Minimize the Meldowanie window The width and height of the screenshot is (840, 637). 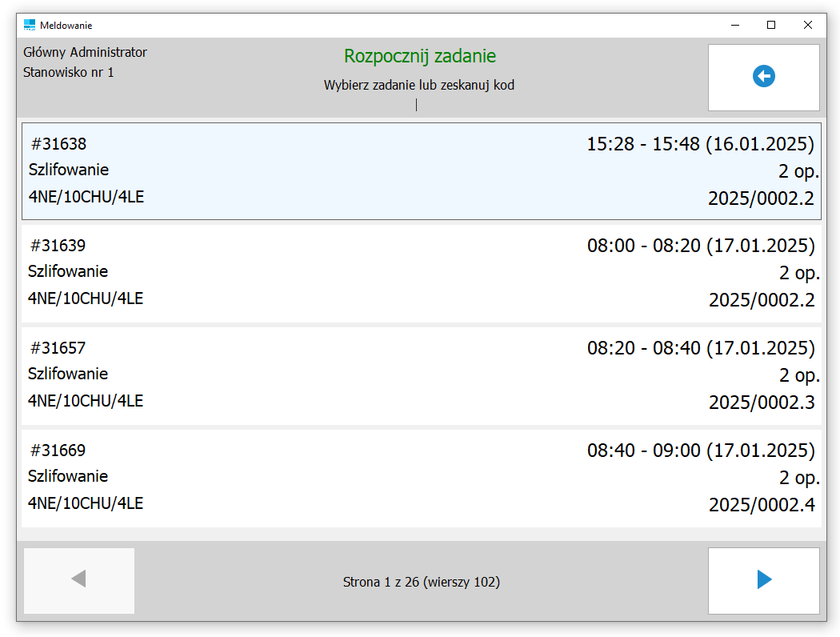(x=734, y=26)
